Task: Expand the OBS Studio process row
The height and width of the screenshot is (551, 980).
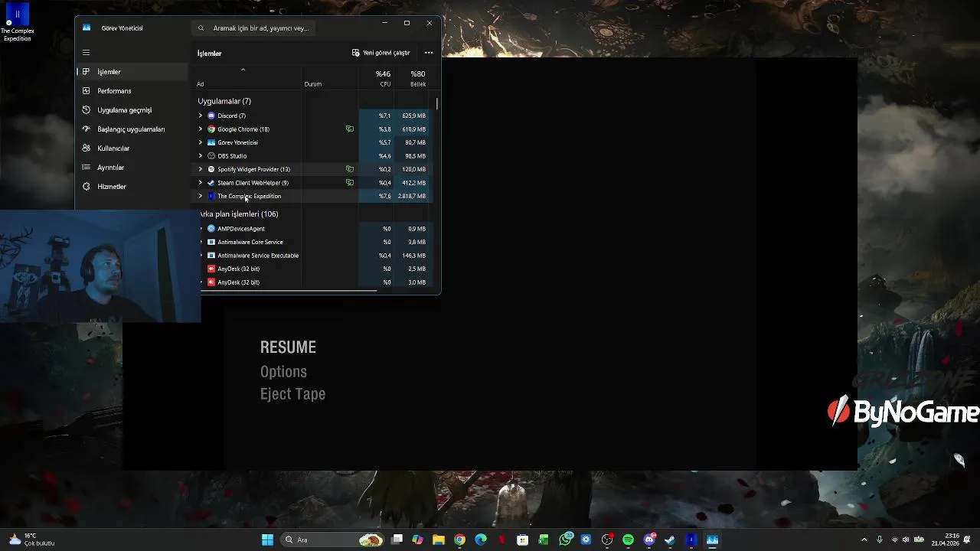Action: [201, 156]
